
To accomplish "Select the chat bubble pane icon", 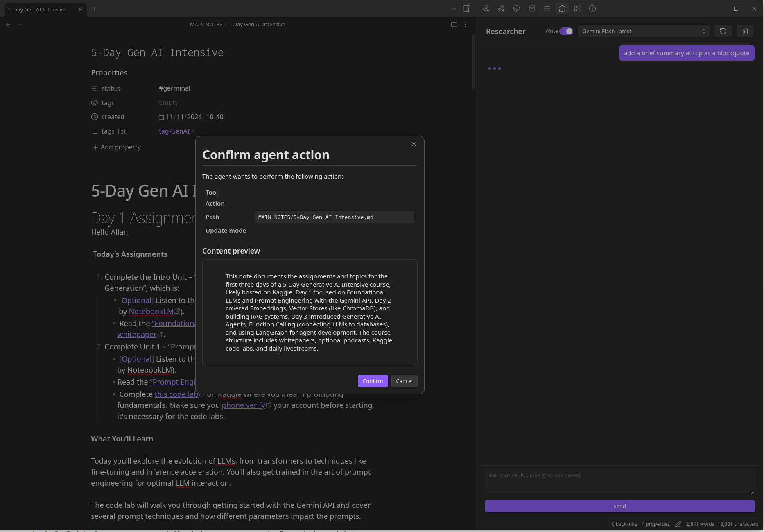I will pos(562,9).
